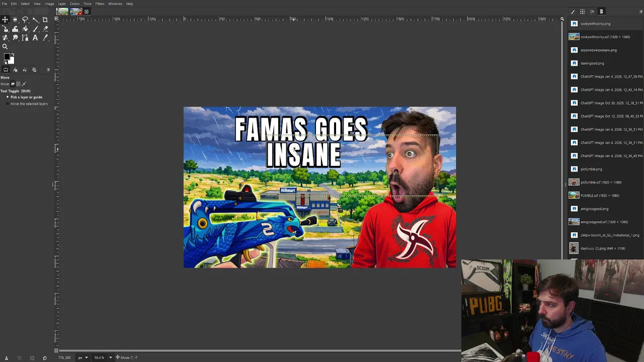The width and height of the screenshot is (644, 362).
Task: Open FUMBLE.xcf from history list
Action: pyautogui.click(x=605, y=196)
